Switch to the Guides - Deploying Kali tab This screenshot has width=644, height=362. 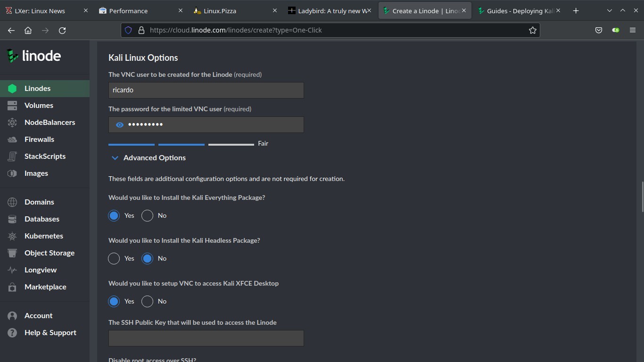tap(519, 11)
